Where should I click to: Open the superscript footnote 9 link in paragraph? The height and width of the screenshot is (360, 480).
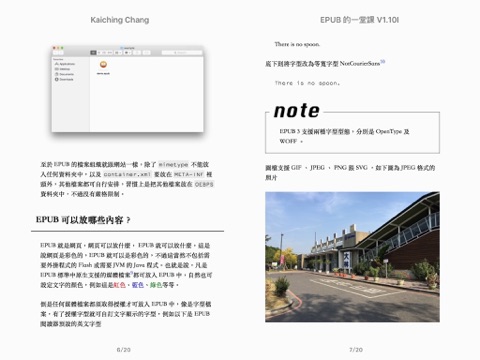click(x=132, y=273)
